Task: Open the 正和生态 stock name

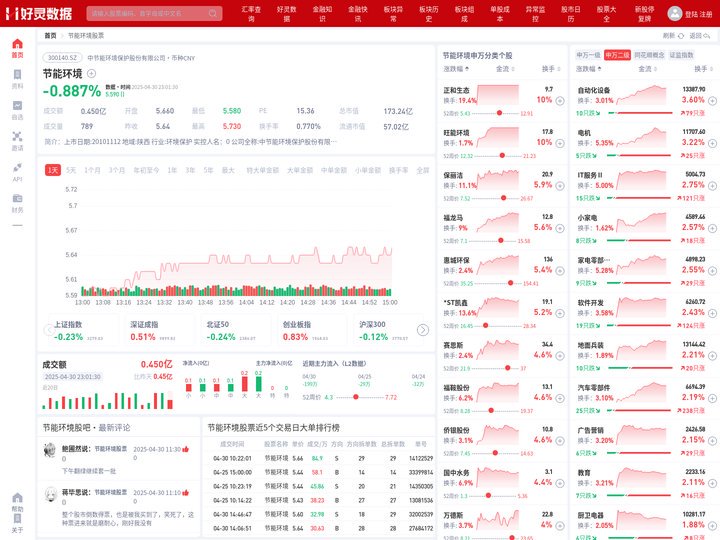Action: 456,90
